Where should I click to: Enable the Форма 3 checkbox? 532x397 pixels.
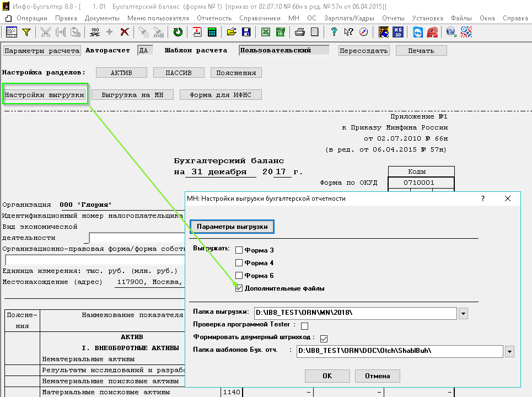coord(239,250)
